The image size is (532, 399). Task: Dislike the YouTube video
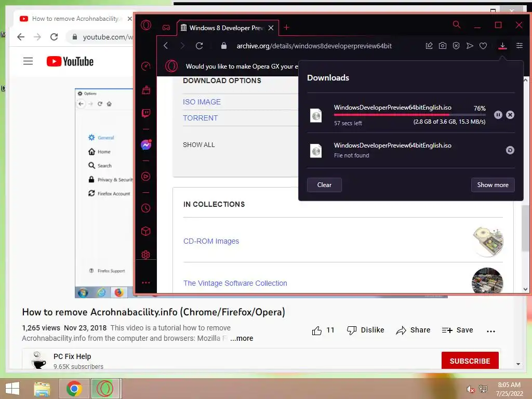tap(365, 330)
